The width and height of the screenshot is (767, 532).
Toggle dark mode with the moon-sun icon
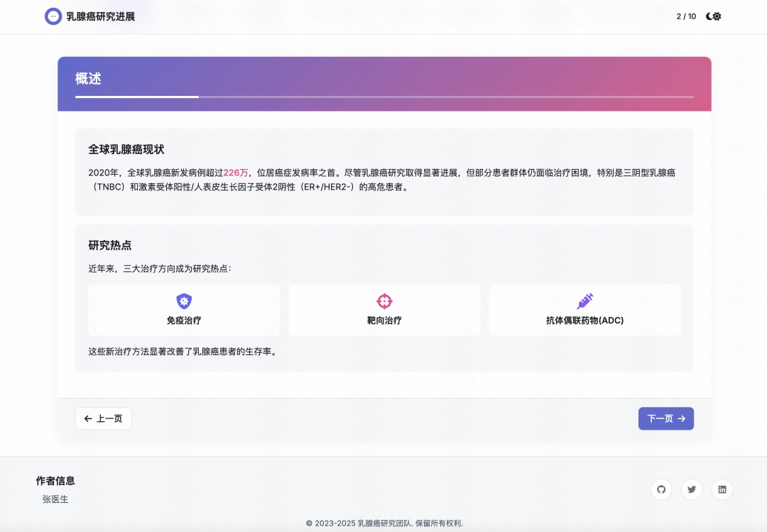coord(713,16)
